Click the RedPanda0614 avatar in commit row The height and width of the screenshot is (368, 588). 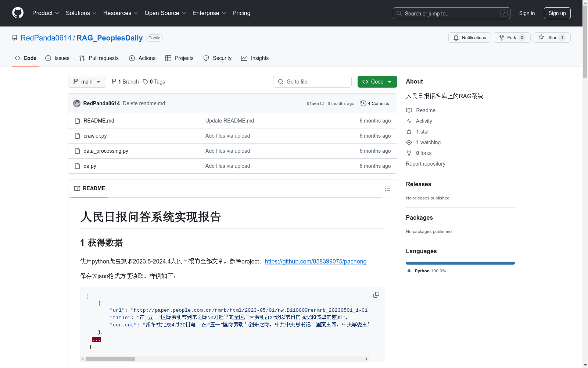(77, 103)
